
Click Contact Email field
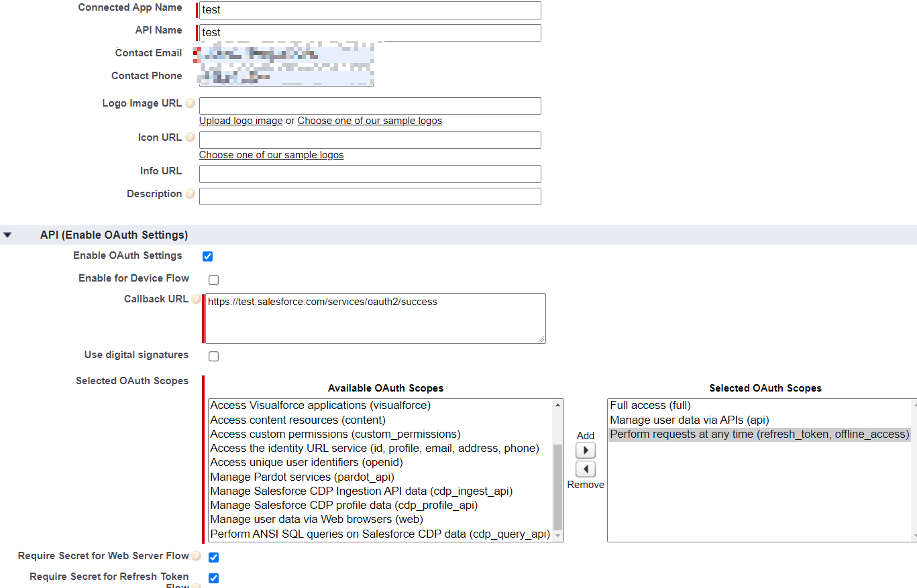point(286,55)
